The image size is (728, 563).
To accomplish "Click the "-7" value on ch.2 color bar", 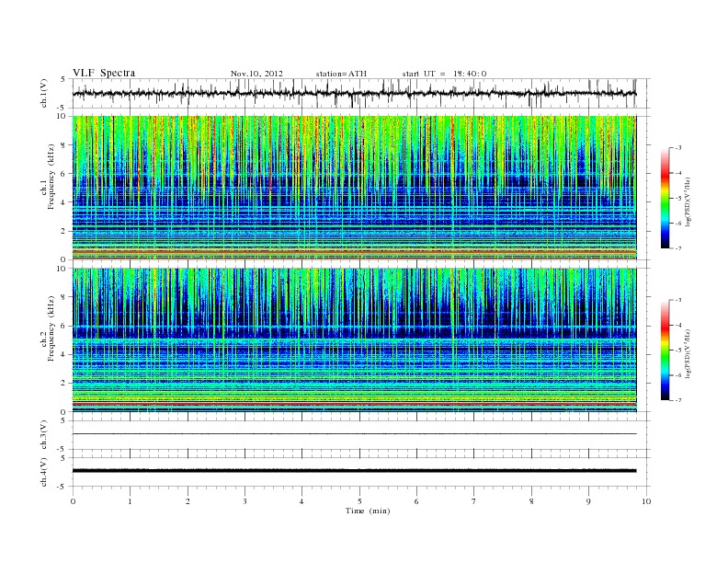I will (x=678, y=400).
